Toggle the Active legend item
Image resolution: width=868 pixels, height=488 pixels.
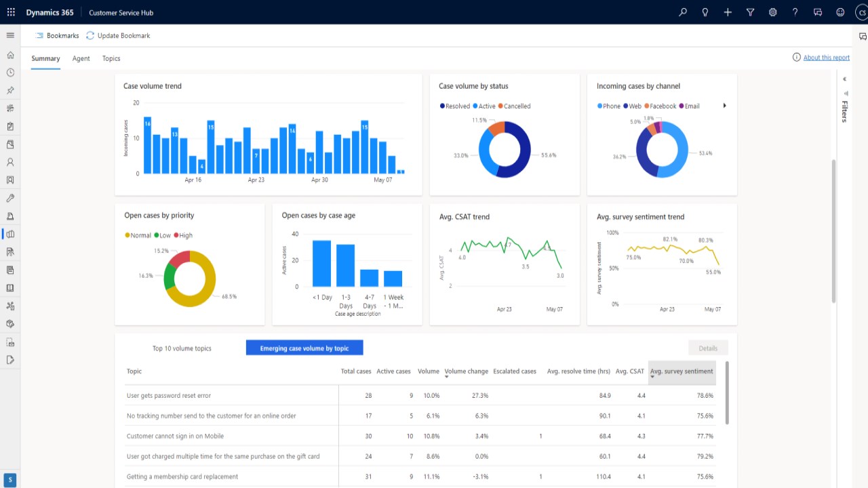coord(484,106)
